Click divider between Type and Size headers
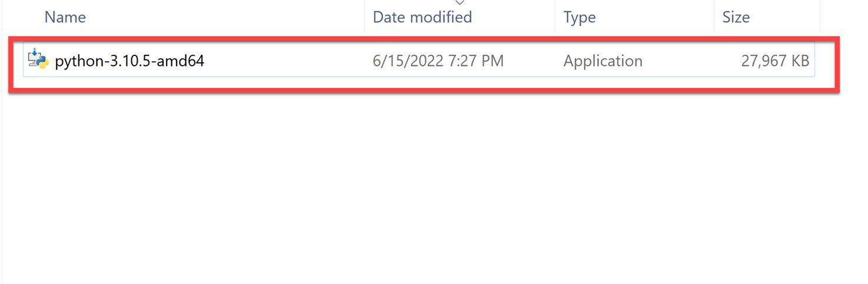 tap(714, 17)
